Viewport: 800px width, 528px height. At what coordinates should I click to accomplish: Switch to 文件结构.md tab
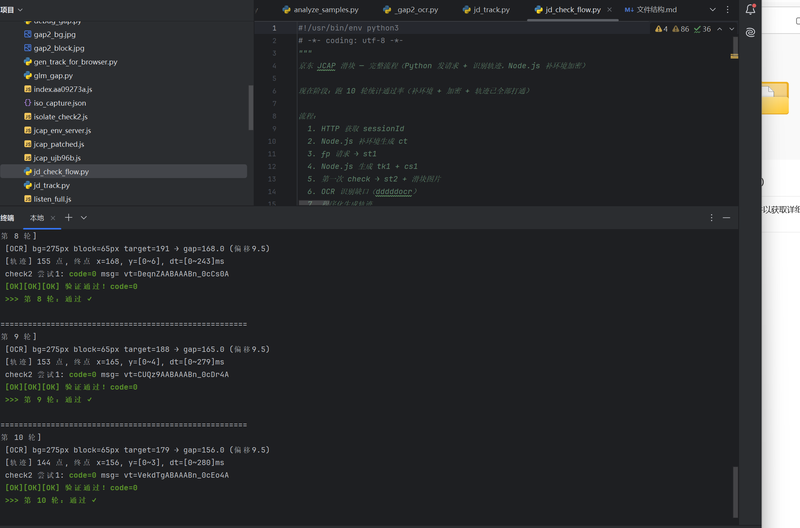(x=651, y=10)
